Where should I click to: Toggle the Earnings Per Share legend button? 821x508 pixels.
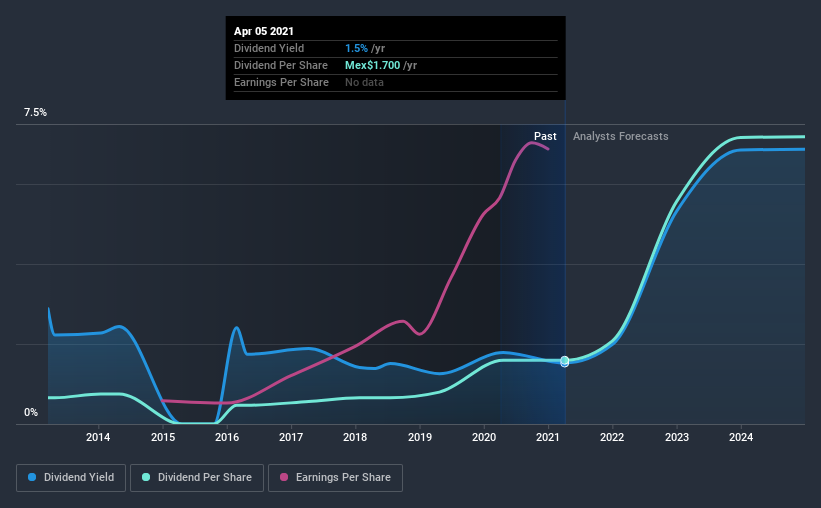coord(335,478)
